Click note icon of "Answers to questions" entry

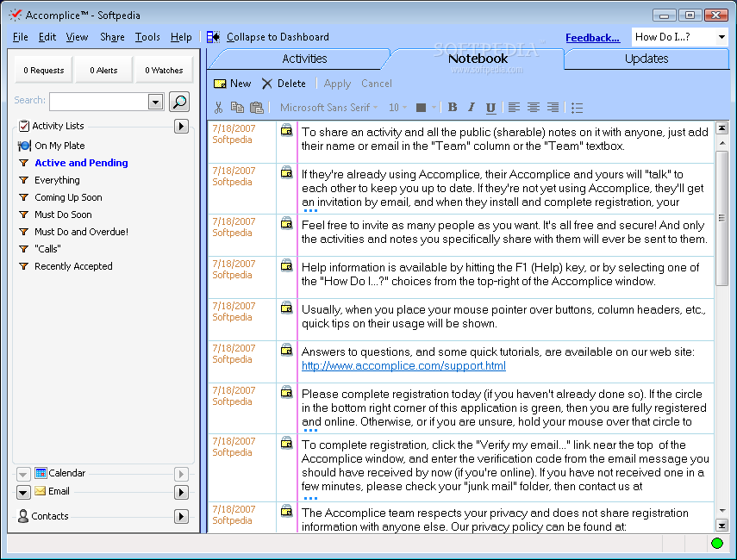[x=286, y=350]
